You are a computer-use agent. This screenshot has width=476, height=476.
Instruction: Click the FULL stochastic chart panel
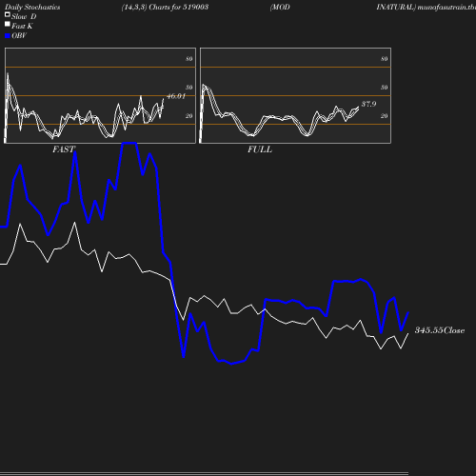(295, 95)
